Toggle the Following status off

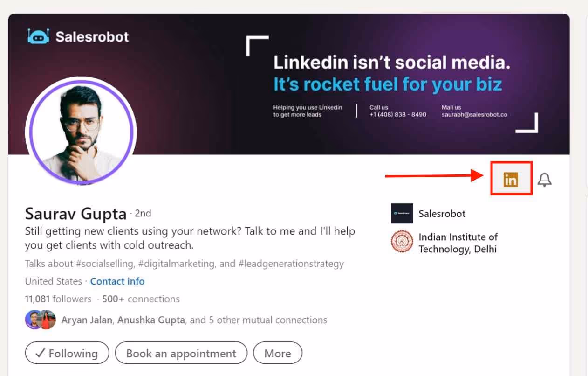tap(67, 353)
